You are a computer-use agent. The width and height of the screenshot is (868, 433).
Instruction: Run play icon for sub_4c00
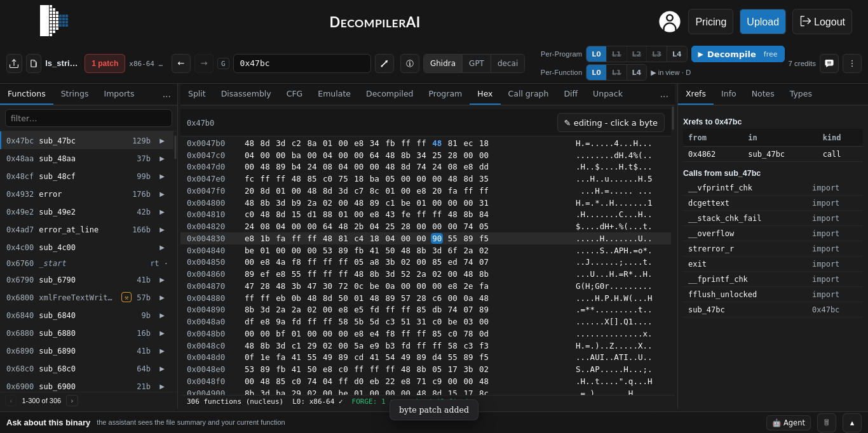tap(162, 248)
